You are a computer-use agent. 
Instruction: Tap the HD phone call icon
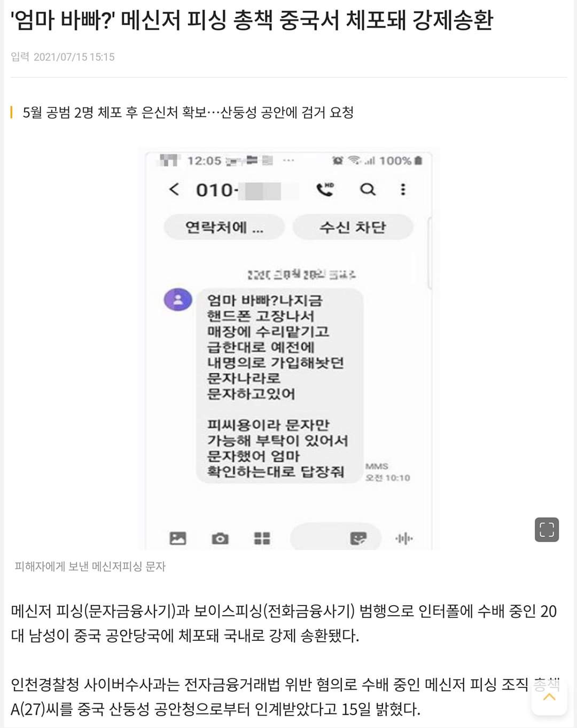coord(325,189)
